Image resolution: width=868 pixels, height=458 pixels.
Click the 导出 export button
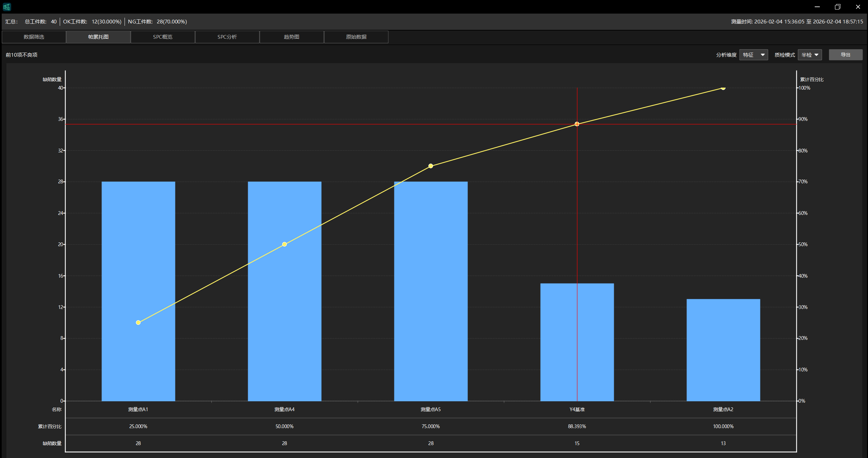pyautogui.click(x=845, y=55)
